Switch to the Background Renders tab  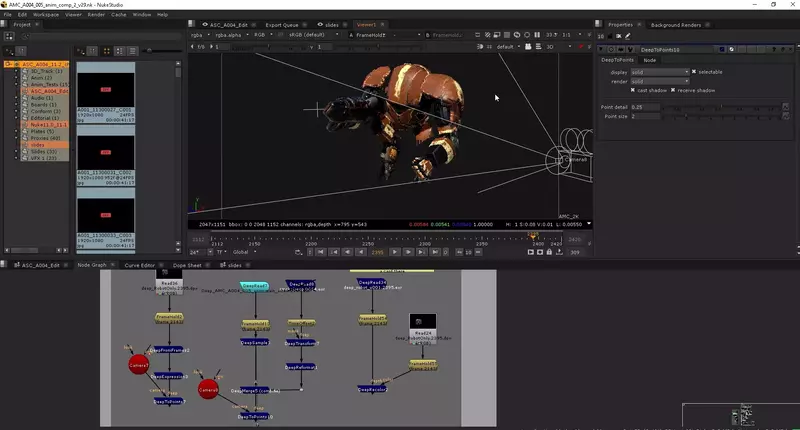coord(676,24)
